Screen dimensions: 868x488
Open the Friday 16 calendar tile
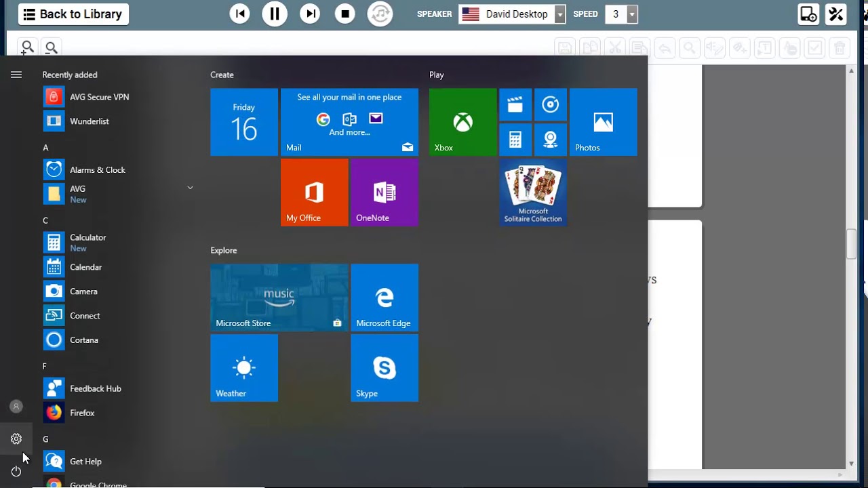coord(244,122)
